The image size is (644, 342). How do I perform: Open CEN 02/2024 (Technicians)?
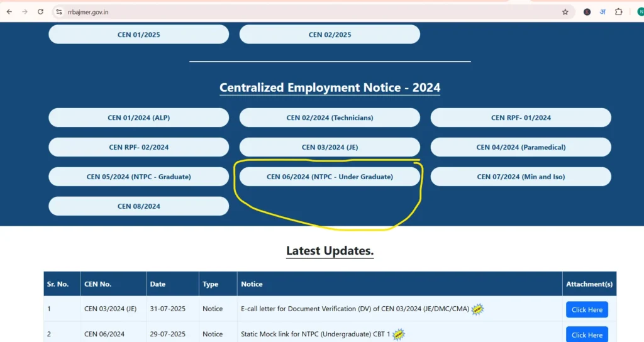pyautogui.click(x=330, y=118)
